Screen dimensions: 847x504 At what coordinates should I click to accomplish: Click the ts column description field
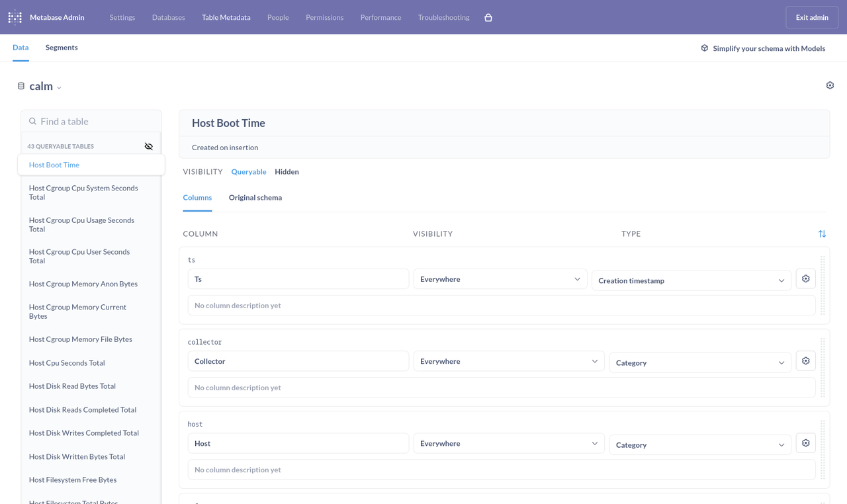coord(503,305)
